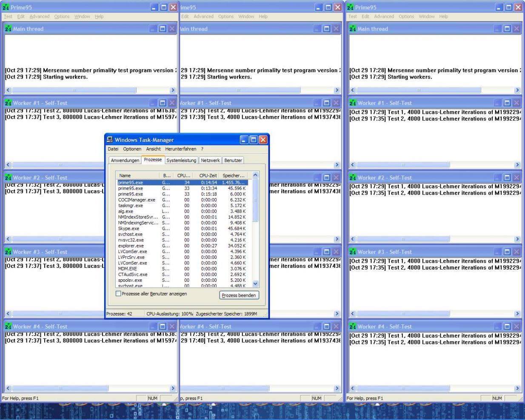Select the MDM.EXE process row
The image size is (525, 420).
(x=183, y=269)
